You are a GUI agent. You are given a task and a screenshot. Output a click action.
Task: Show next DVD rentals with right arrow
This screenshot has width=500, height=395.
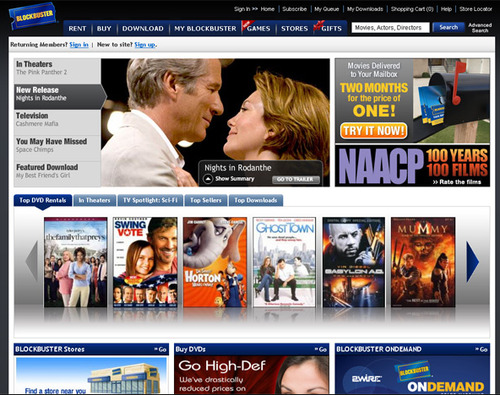(x=472, y=262)
